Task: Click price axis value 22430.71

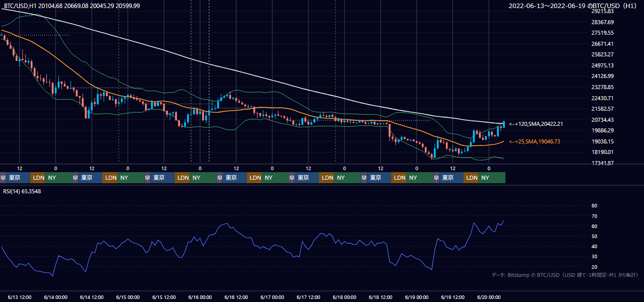Action: point(602,98)
